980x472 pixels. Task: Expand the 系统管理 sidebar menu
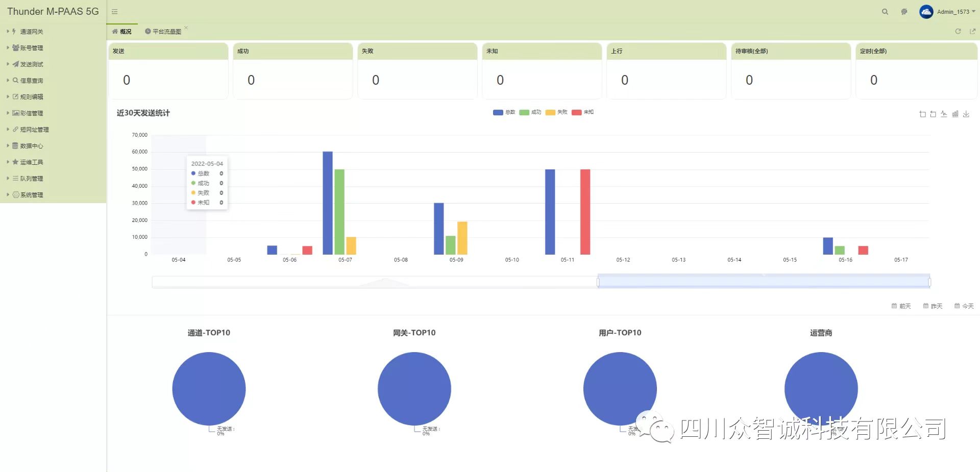click(x=31, y=195)
